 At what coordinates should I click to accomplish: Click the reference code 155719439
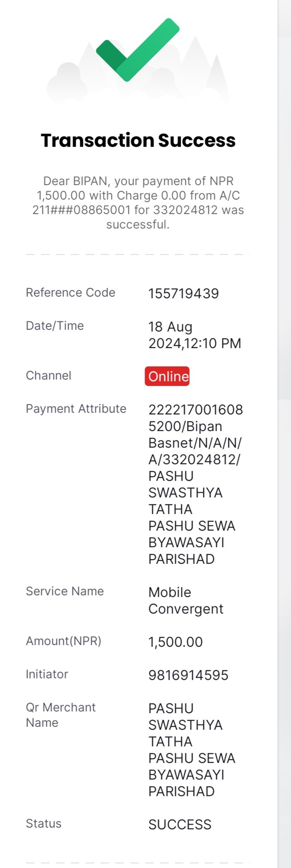(183, 294)
